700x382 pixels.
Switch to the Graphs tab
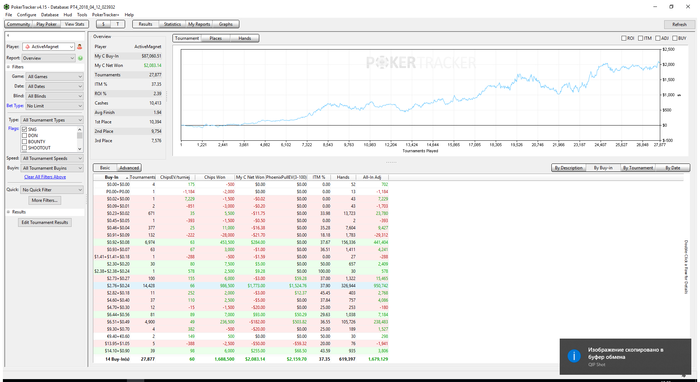coord(226,24)
